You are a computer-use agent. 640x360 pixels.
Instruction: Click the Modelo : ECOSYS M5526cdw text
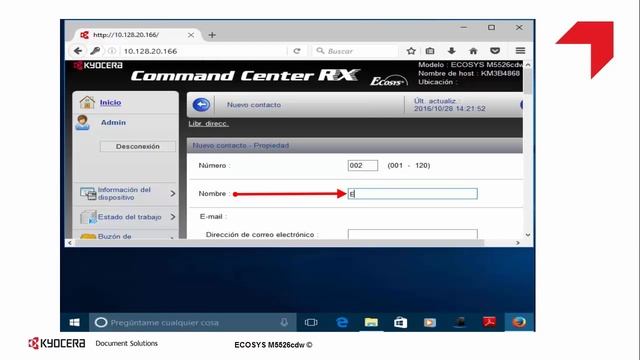point(470,65)
